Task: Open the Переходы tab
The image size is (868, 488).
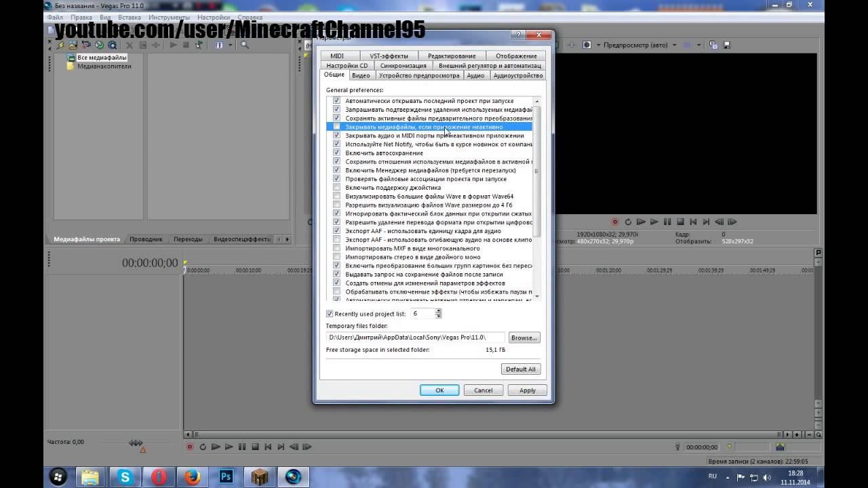Action: pyautogui.click(x=188, y=239)
